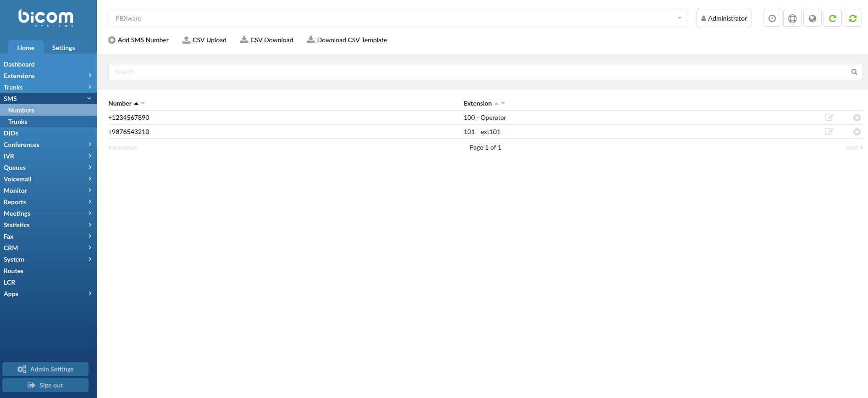Expand the Conferences sidebar menu
The height and width of the screenshot is (398, 868).
click(48, 145)
